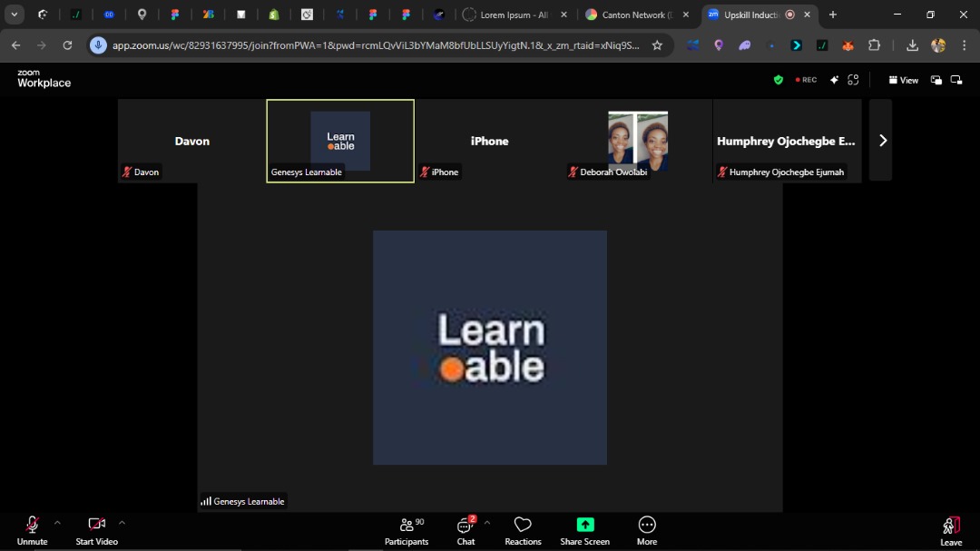Select Deborah Owolabi's video tile
Viewport: 980px width, 551px height.
[x=638, y=141]
